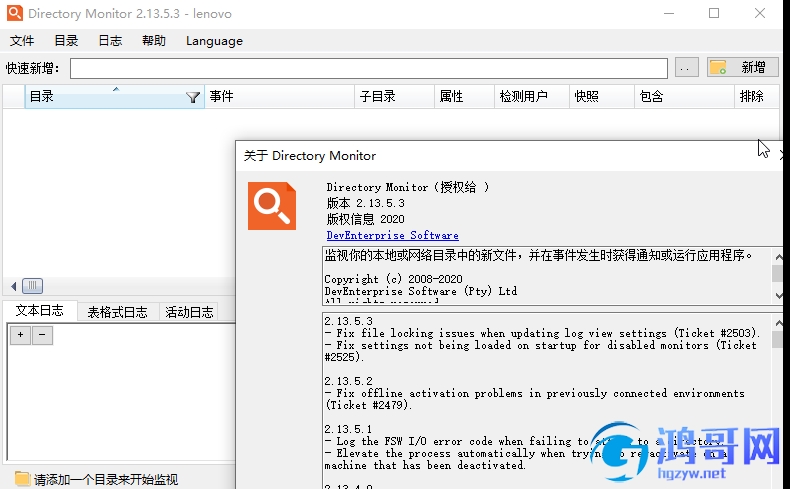Click the Directory Monitor logo in about dialog
This screenshot has height=489, width=790.
(272, 206)
